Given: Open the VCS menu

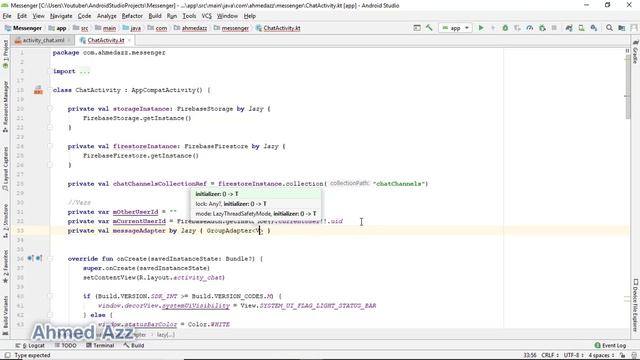Looking at the screenshot, I should [x=207, y=16].
